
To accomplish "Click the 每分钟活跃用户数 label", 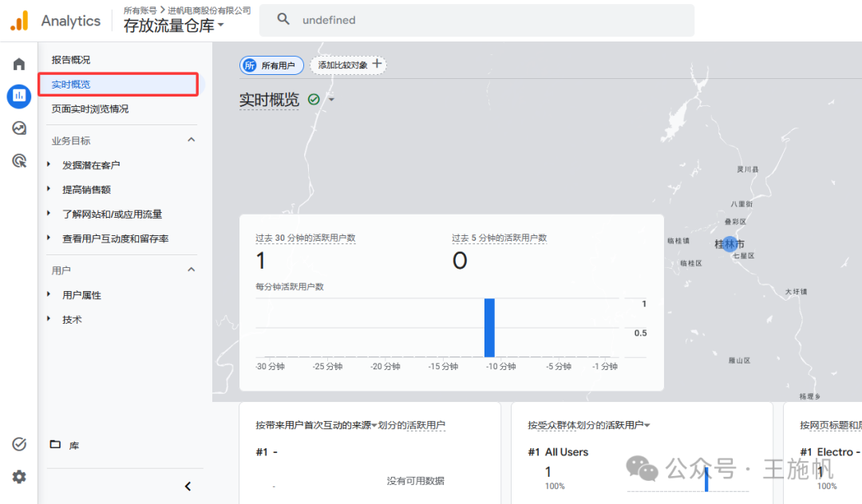I will (290, 286).
